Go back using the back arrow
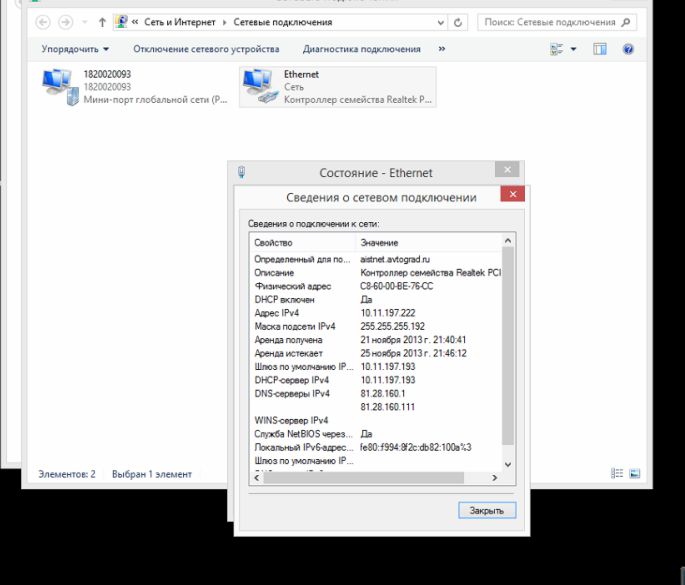 [43, 22]
